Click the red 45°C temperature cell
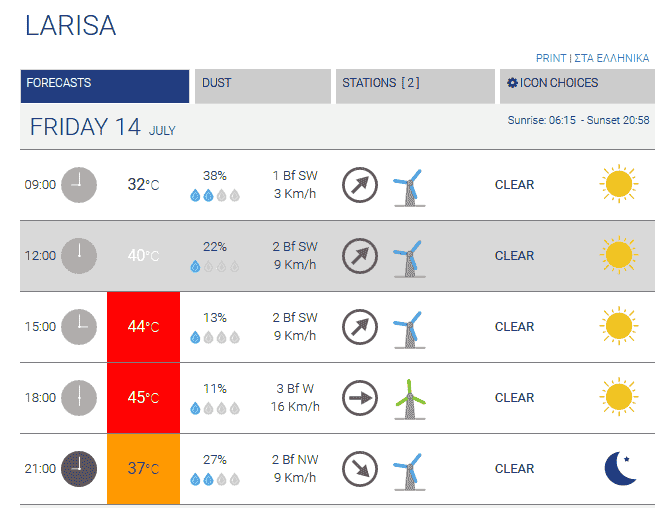This screenshot has width=672, height=508. 143,397
